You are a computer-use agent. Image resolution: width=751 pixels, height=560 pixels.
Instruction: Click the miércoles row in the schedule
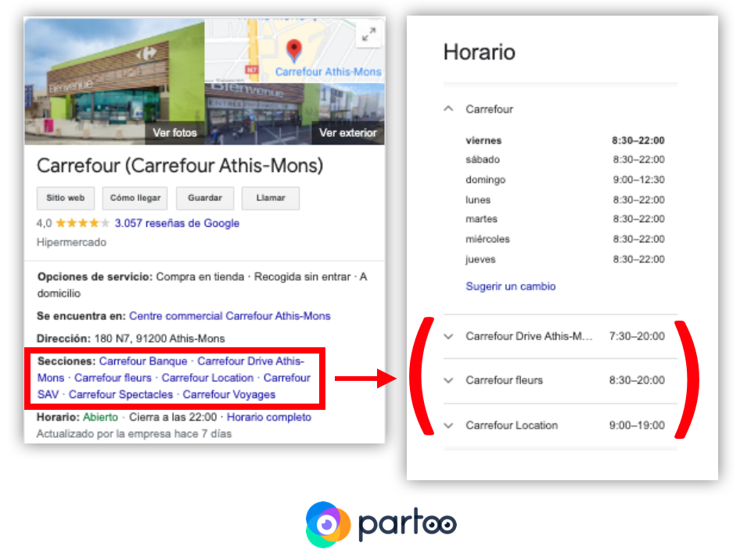pyautogui.click(x=565, y=239)
